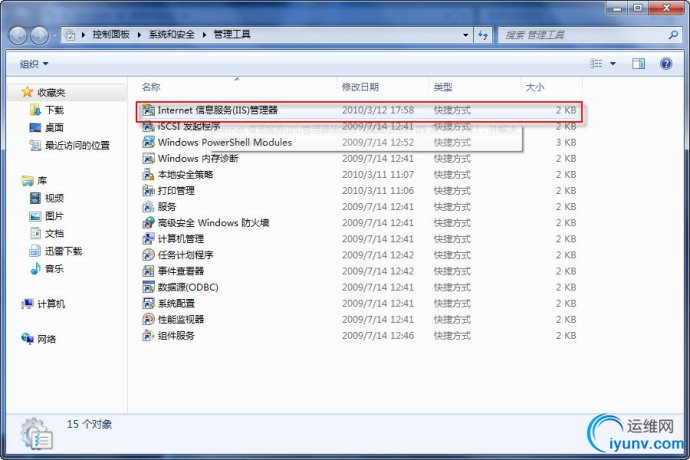Expand the address bar history dropdown
This screenshot has height=460, width=690.
pyautogui.click(x=466, y=35)
